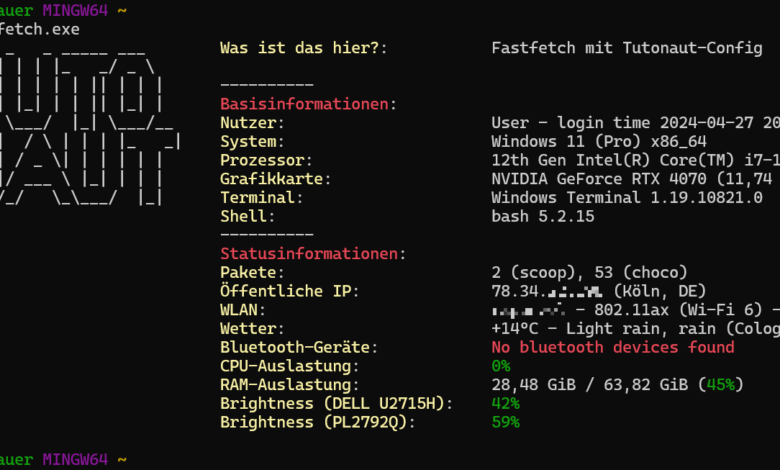Click the red Basisinformationen heading
780x470 pixels.
pos(304,104)
